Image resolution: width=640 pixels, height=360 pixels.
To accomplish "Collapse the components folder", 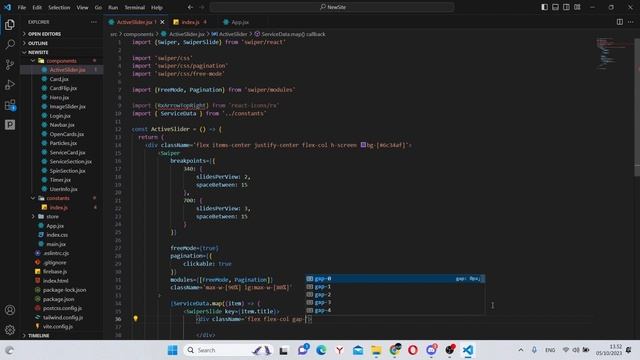I will 61,61.
